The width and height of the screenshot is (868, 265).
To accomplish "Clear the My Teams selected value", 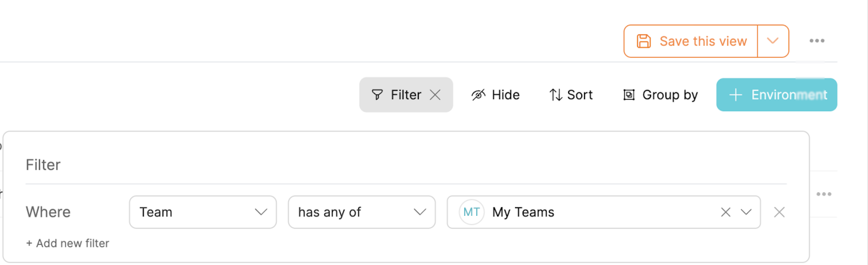I will click(x=726, y=212).
